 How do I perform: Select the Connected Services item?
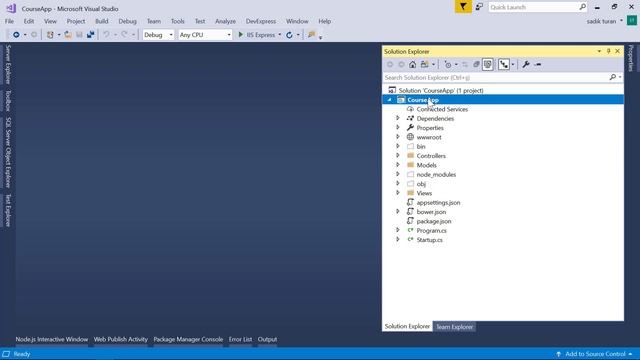(x=442, y=109)
